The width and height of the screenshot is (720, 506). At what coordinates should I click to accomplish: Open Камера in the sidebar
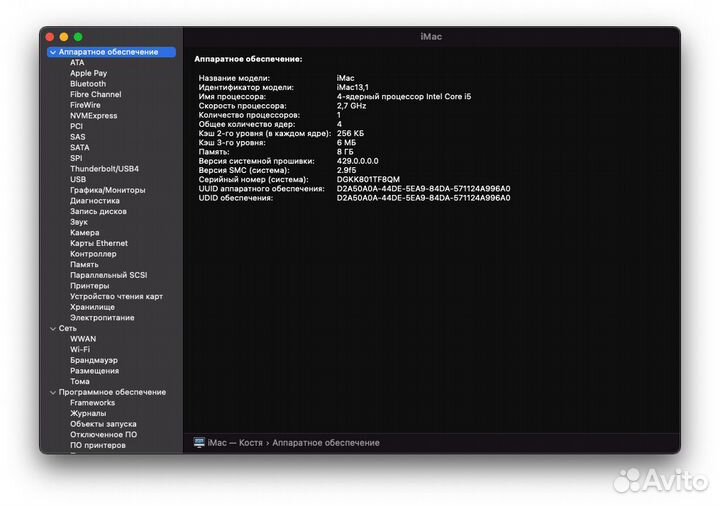click(84, 232)
